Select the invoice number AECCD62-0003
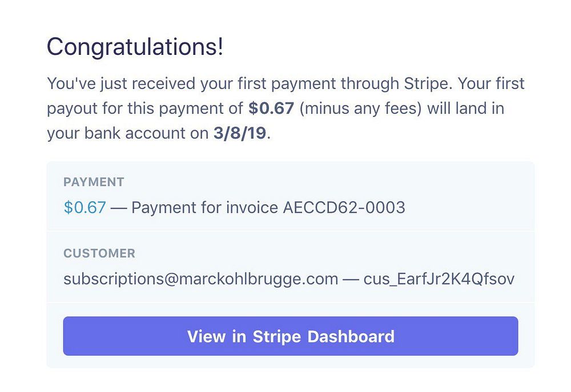 (x=344, y=208)
